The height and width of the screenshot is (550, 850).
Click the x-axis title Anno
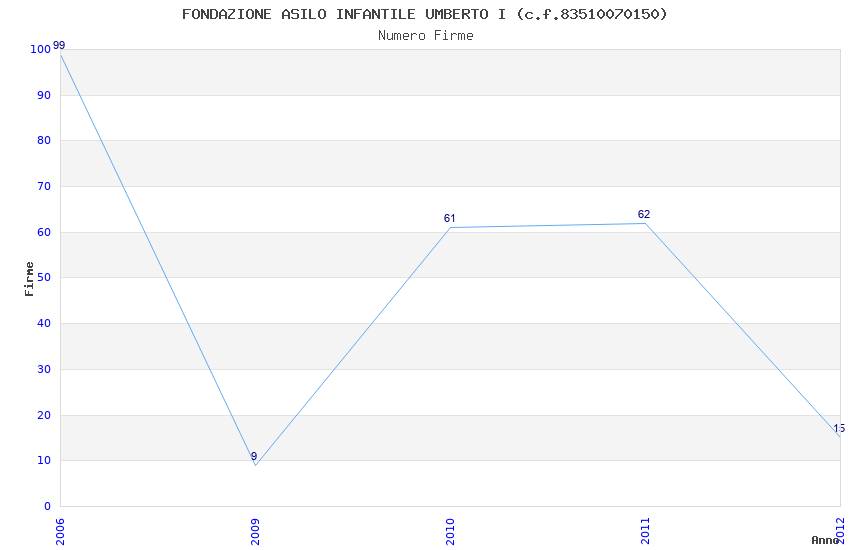click(825, 540)
